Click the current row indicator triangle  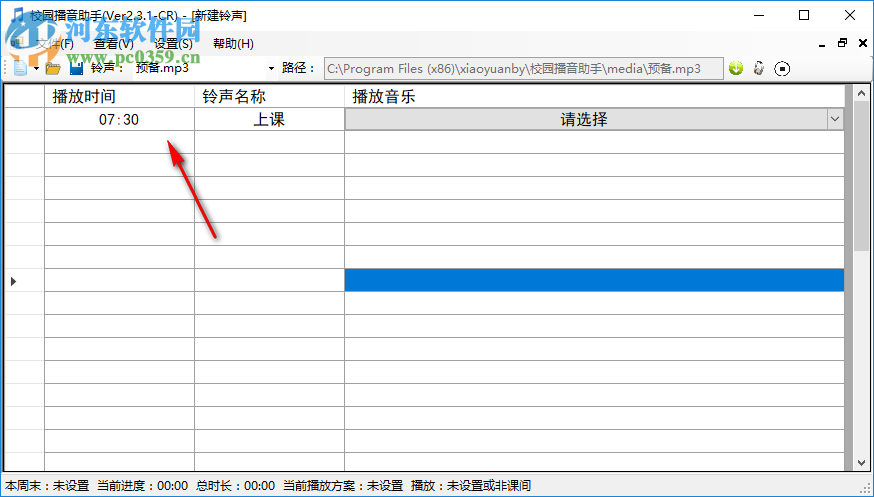(13, 281)
